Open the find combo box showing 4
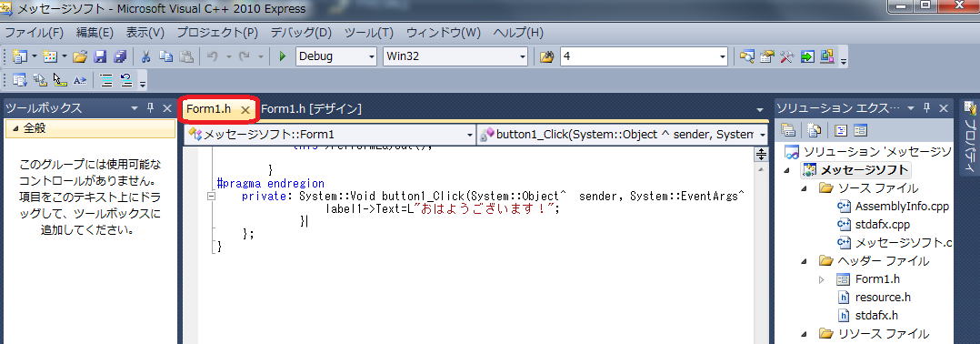 click(723, 57)
